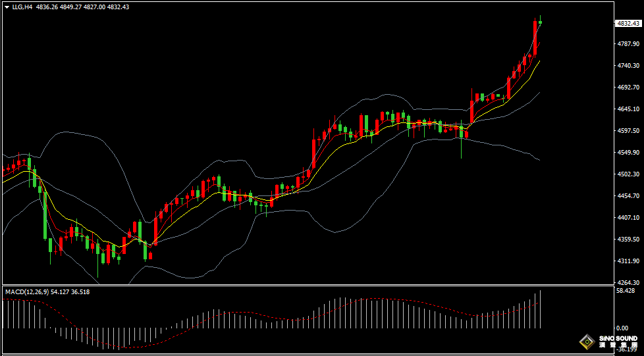
Task: Click the 4787.90 price axis label
Action: pyautogui.click(x=628, y=44)
